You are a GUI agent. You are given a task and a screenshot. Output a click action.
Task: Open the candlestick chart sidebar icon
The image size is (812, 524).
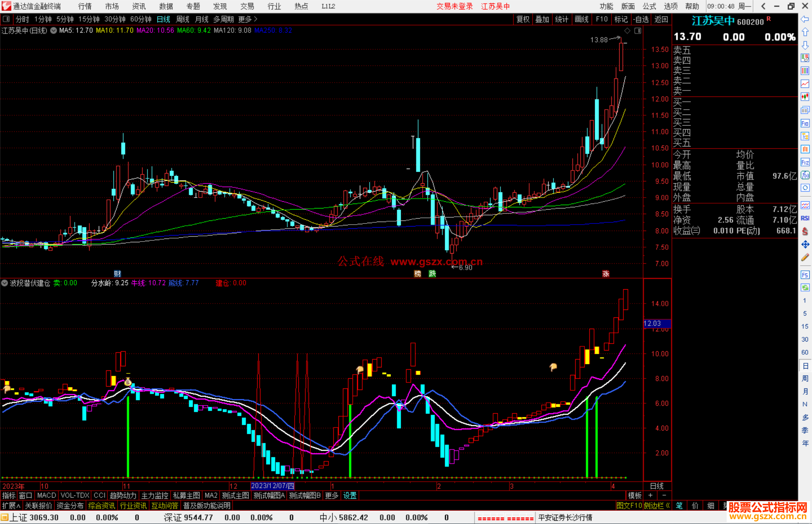tap(805, 97)
